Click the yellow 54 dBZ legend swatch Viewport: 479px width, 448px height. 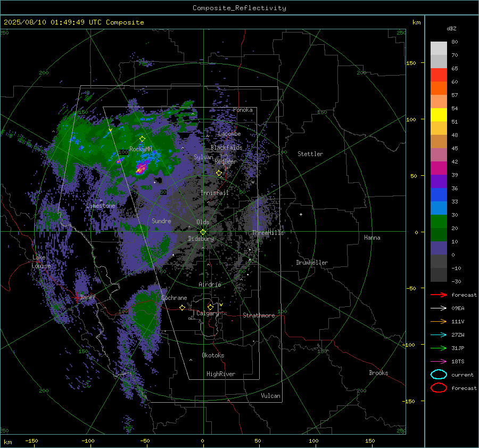pyautogui.click(x=439, y=115)
